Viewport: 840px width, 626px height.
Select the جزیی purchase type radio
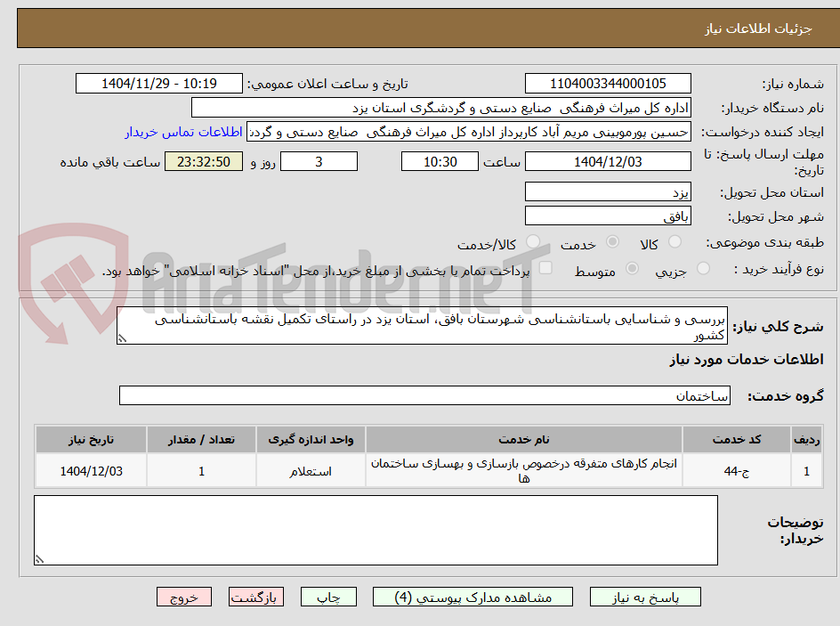coord(703,268)
